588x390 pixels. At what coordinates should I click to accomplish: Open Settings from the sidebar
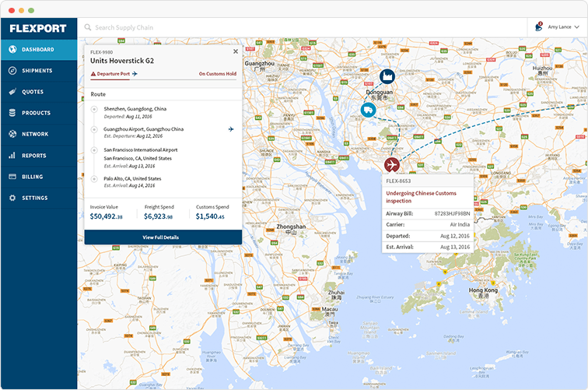(39, 198)
